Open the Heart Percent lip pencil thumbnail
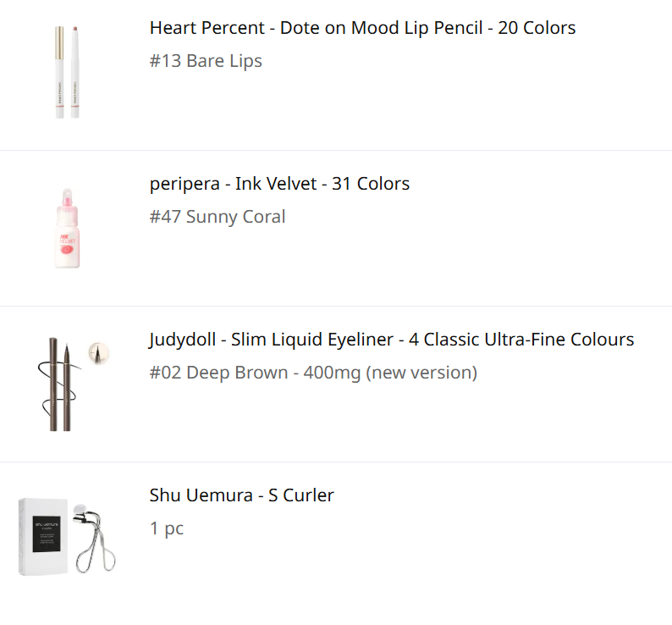 click(68, 72)
